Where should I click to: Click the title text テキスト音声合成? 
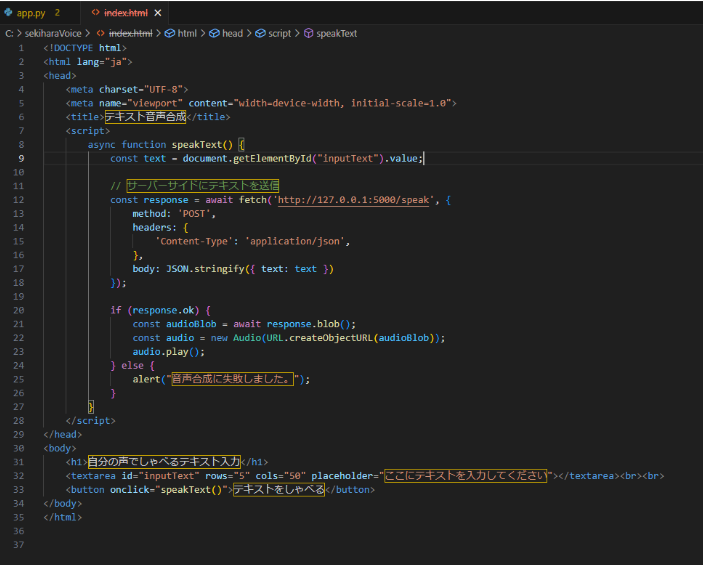145,117
